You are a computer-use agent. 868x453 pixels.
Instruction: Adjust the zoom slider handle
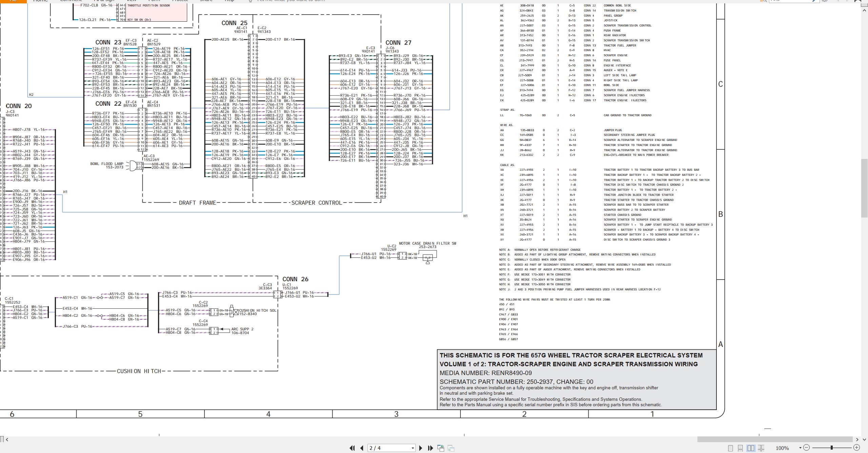coord(831,448)
